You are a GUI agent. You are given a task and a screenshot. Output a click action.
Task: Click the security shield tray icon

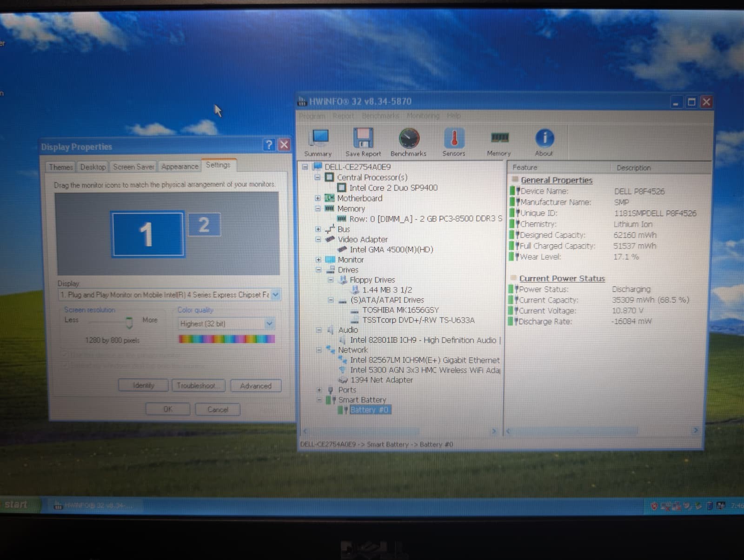pyautogui.click(x=654, y=506)
